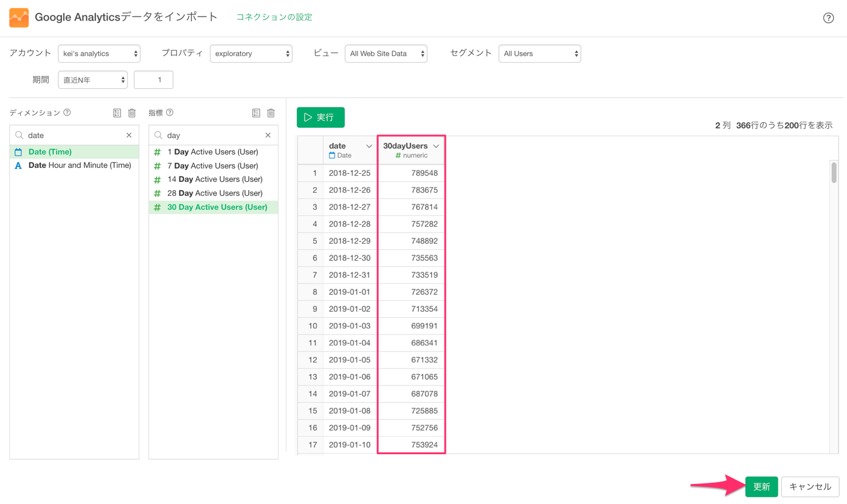
Task: Click the dimension list view icon
Action: coord(117,113)
